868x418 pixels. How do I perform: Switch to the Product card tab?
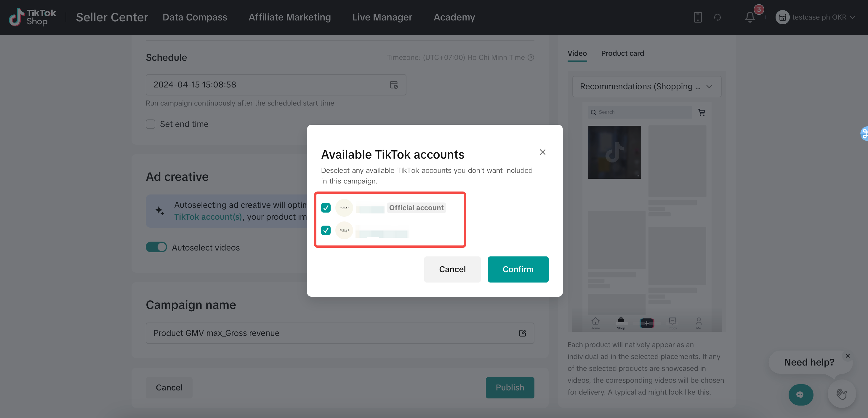coord(622,53)
